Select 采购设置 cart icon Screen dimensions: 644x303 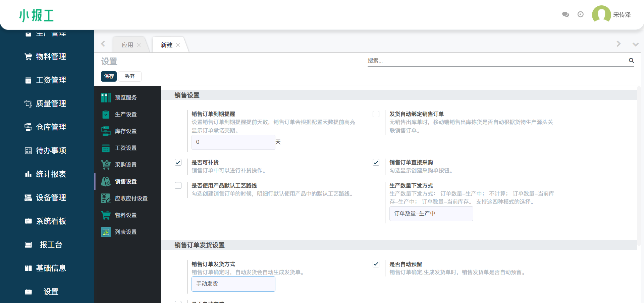[106, 165]
